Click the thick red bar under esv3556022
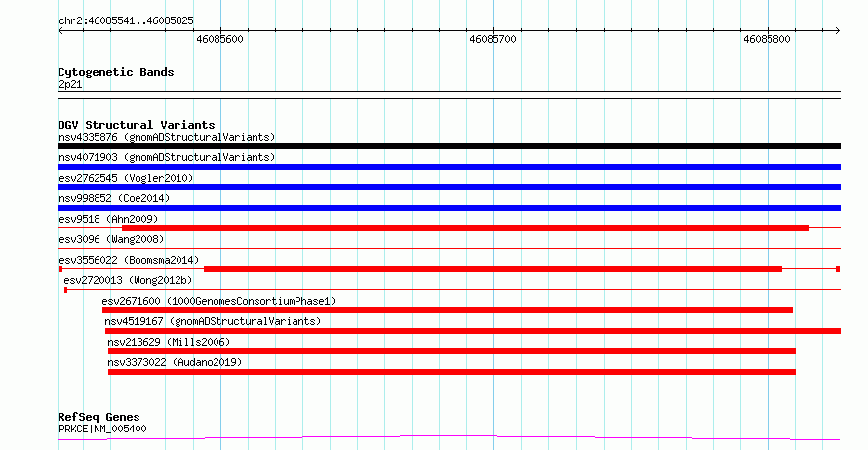 click(493, 269)
